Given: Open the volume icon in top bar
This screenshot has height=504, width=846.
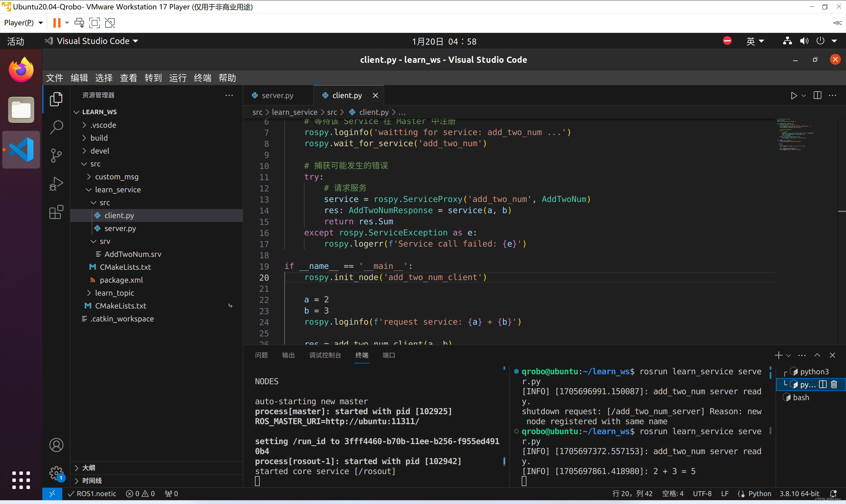Looking at the screenshot, I should (804, 41).
